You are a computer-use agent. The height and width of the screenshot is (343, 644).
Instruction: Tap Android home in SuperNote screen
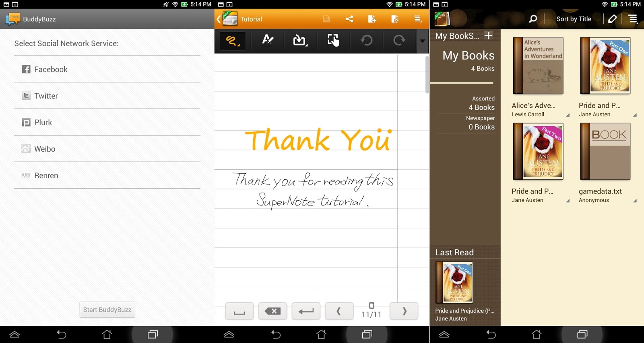coord(321,335)
